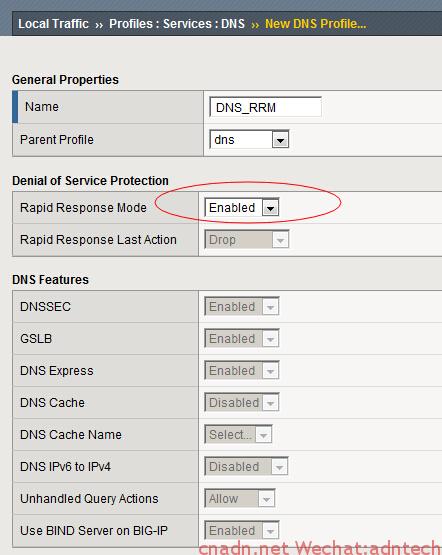
Task: Click the Rapid Response Mode label
Action: (x=83, y=208)
